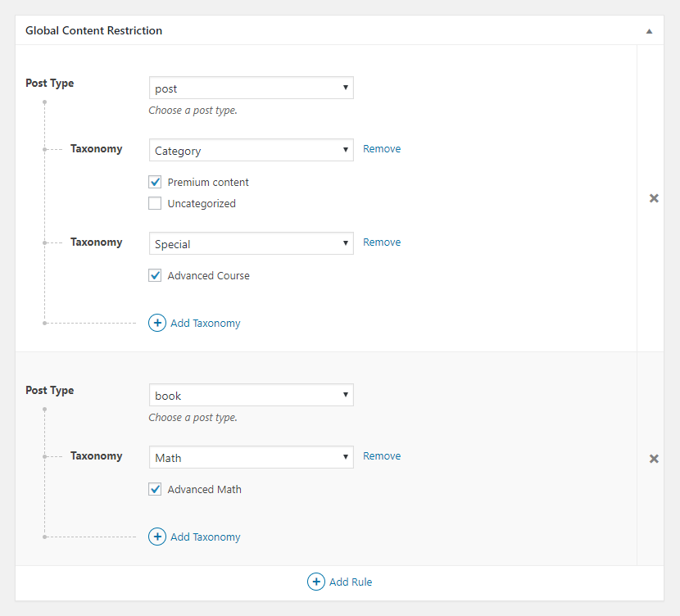
Task: Untick the Advanced Math checkbox
Action: [155, 489]
